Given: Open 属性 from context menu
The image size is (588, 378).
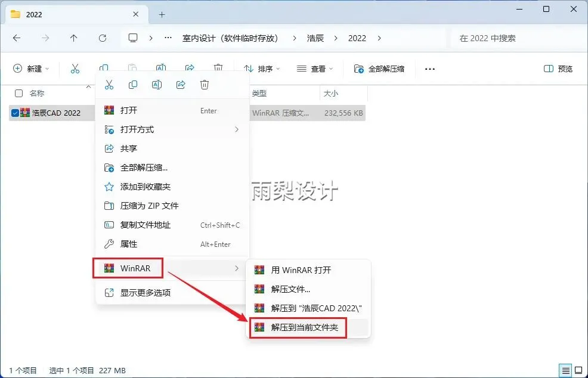Looking at the screenshot, I should (172, 244).
